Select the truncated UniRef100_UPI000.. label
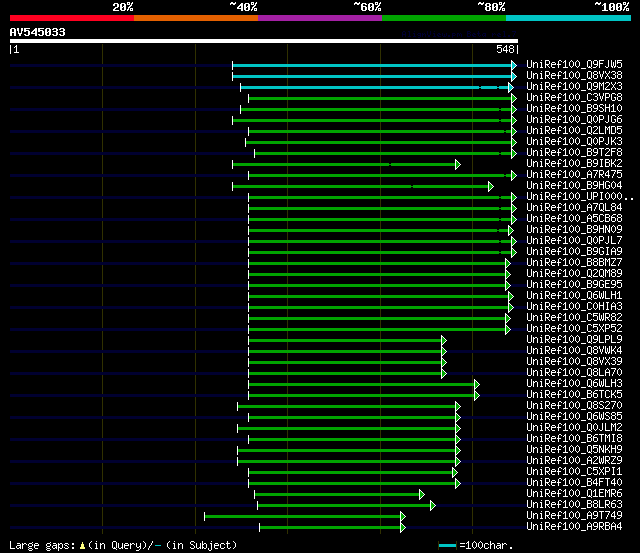The image size is (640, 553). (580, 196)
